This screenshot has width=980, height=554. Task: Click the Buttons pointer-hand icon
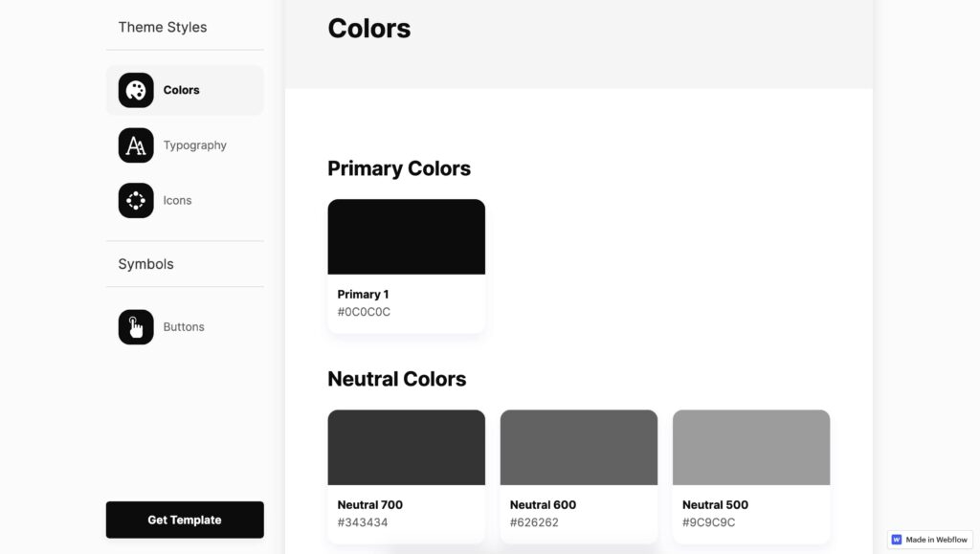coord(136,327)
